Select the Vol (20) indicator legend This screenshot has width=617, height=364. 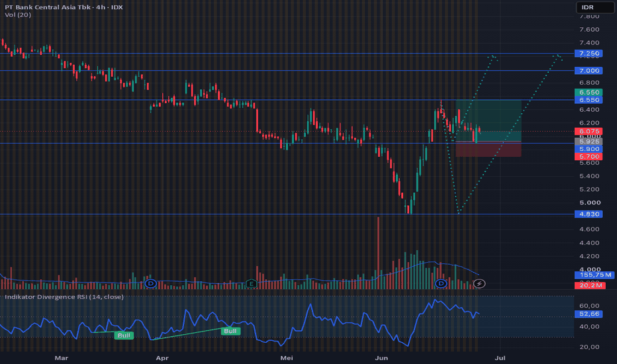tap(18, 15)
